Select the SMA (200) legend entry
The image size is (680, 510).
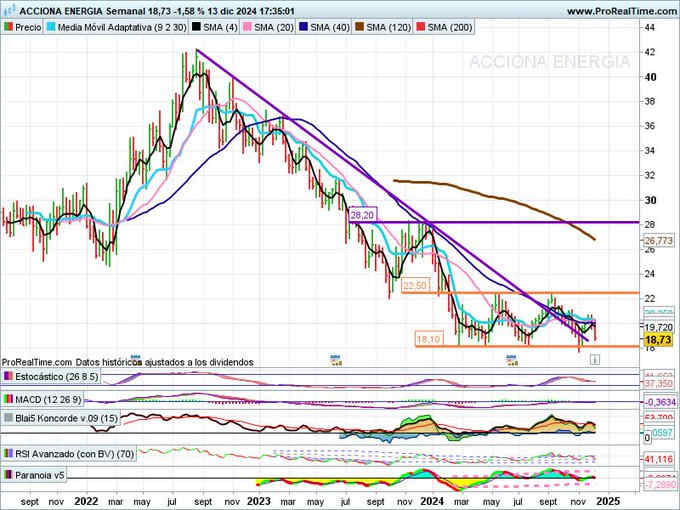click(445, 27)
